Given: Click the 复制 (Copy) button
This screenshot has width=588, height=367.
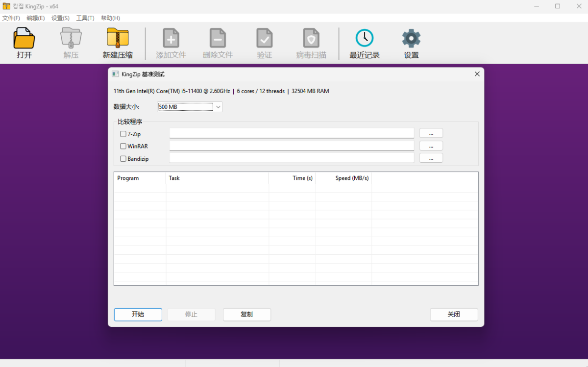Looking at the screenshot, I should [247, 315].
